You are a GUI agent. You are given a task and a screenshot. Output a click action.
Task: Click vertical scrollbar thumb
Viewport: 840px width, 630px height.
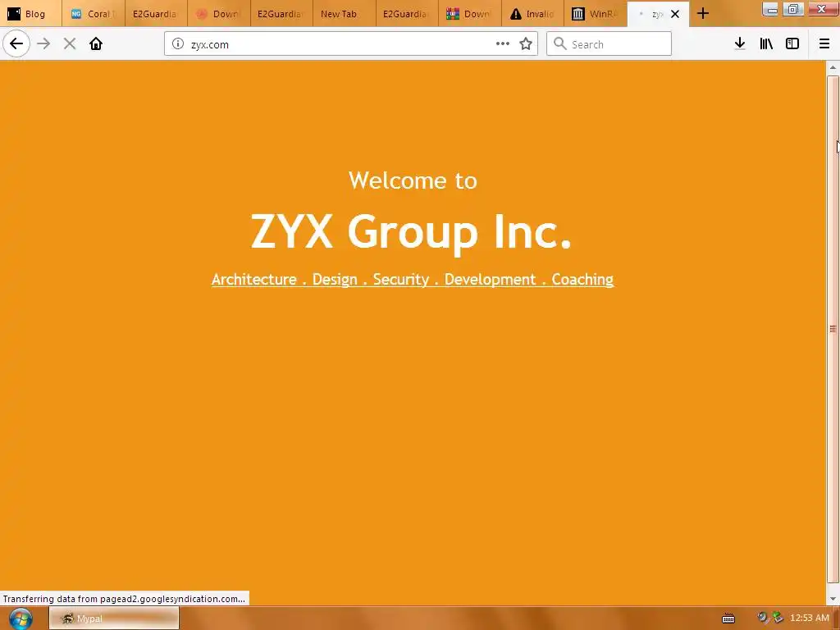click(x=833, y=329)
